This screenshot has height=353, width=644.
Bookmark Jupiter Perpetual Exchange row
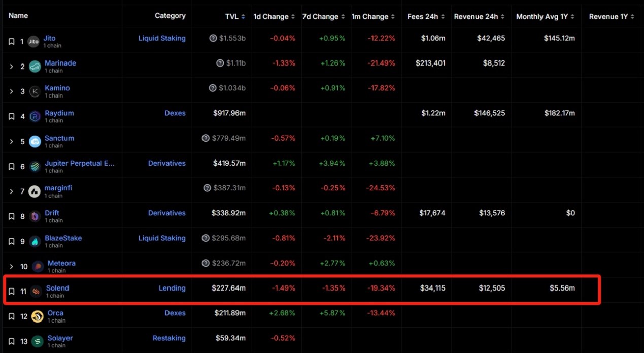click(x=11, y=167)
